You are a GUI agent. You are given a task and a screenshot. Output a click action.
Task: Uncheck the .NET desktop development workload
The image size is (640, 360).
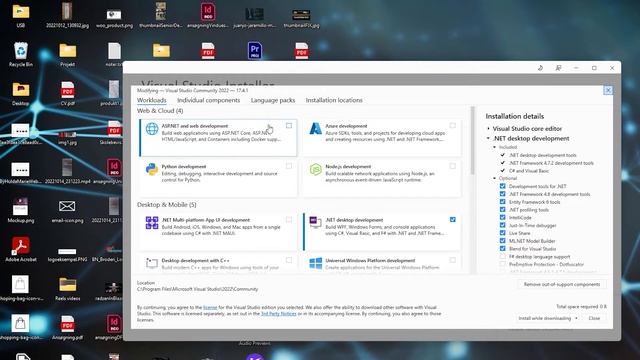(x=453, y=220)
